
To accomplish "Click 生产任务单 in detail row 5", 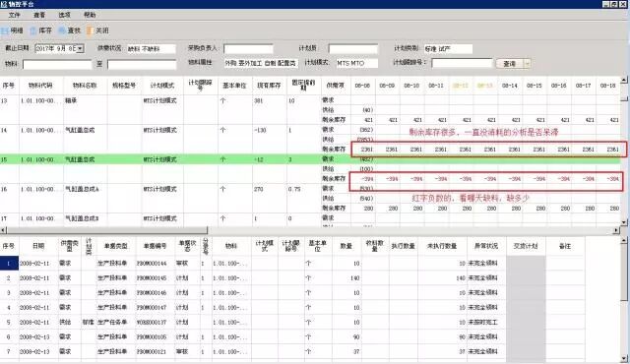I will click(x=112, y=323).
